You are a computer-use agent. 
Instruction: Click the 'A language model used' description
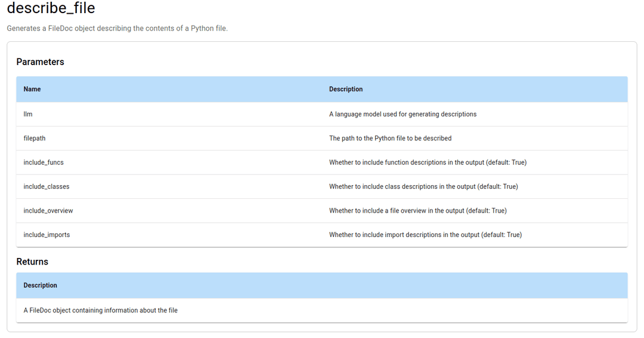[x=402, y=114]
